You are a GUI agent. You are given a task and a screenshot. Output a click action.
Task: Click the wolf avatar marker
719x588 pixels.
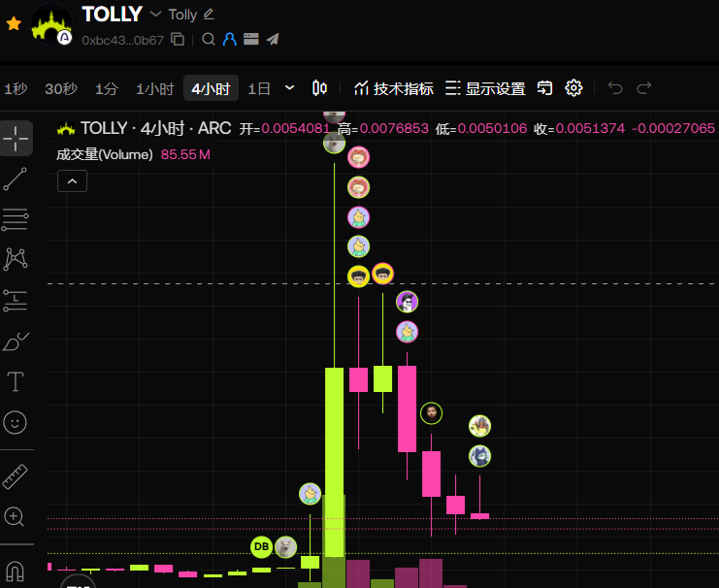pyautogui.click(x=479, y=456)
